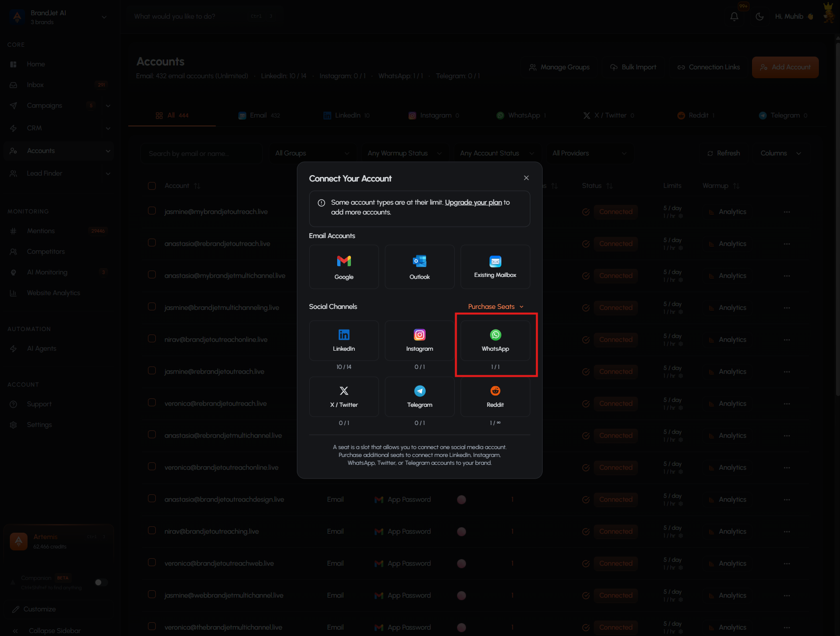Open Website Analytics in the sidebar
This screenshot has height=636, width=840.
pyautogui.click(x=54, y=293)
